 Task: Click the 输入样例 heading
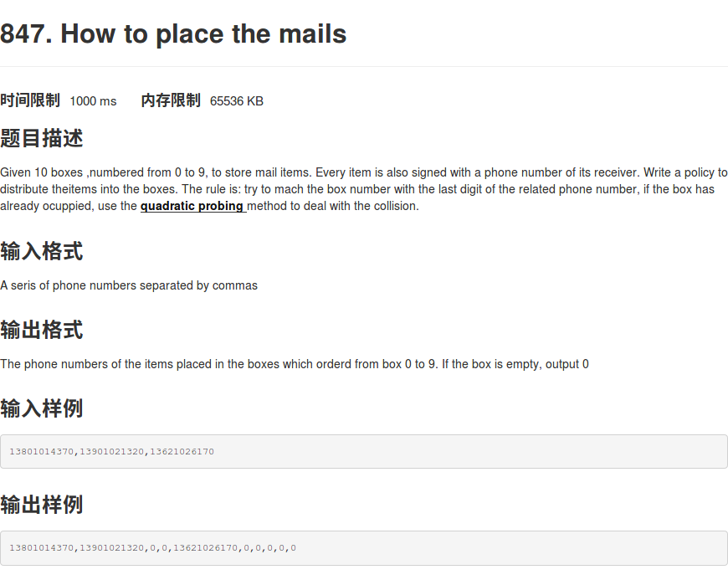pos(42,408)
